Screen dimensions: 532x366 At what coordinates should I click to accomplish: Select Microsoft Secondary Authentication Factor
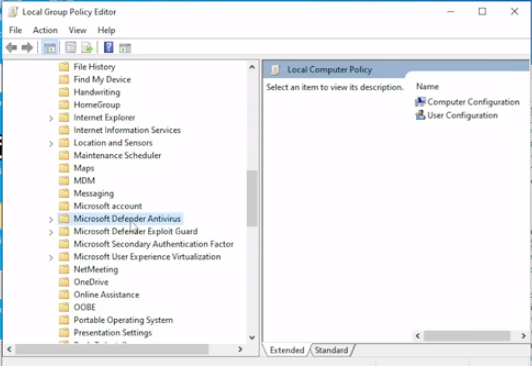tap(154, 244)
